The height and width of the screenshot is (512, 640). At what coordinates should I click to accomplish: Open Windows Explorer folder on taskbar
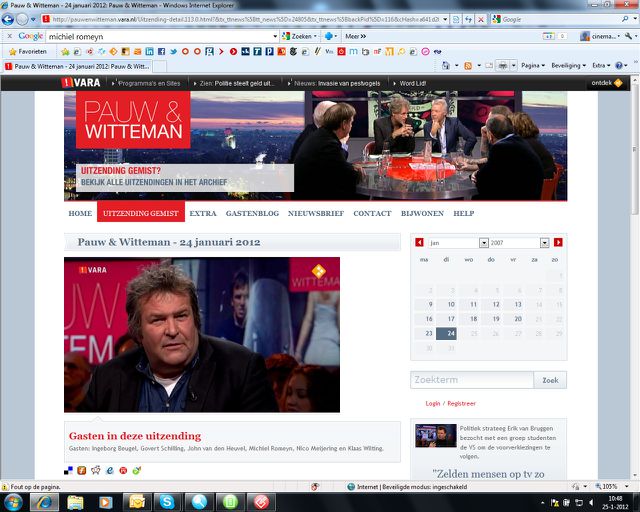pyautogui.click(x=75, y=502)
